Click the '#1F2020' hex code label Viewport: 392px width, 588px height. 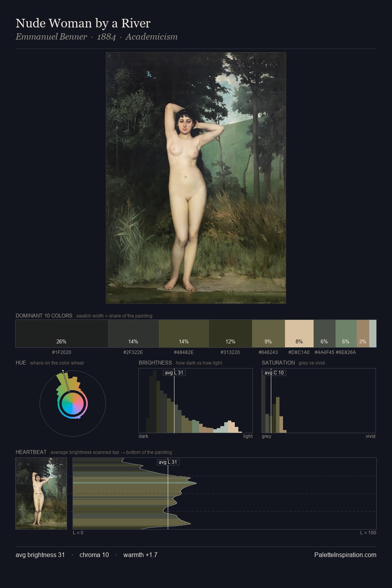(62, 352)
